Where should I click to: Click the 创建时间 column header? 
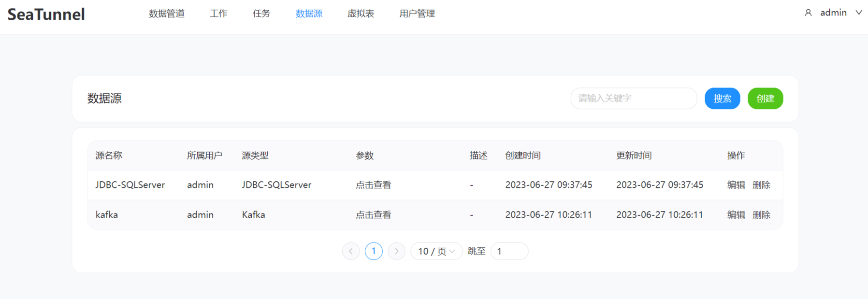tap(523, 156)
